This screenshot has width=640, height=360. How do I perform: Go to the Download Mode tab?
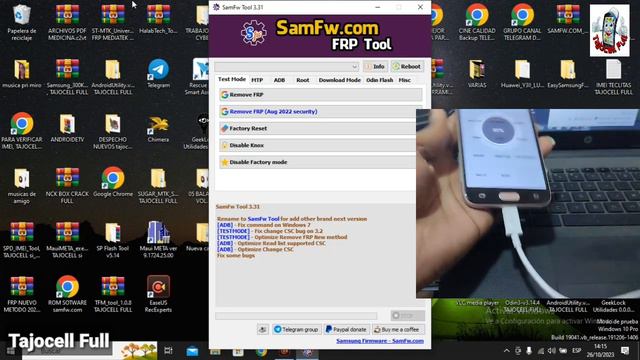coord(340,80)
